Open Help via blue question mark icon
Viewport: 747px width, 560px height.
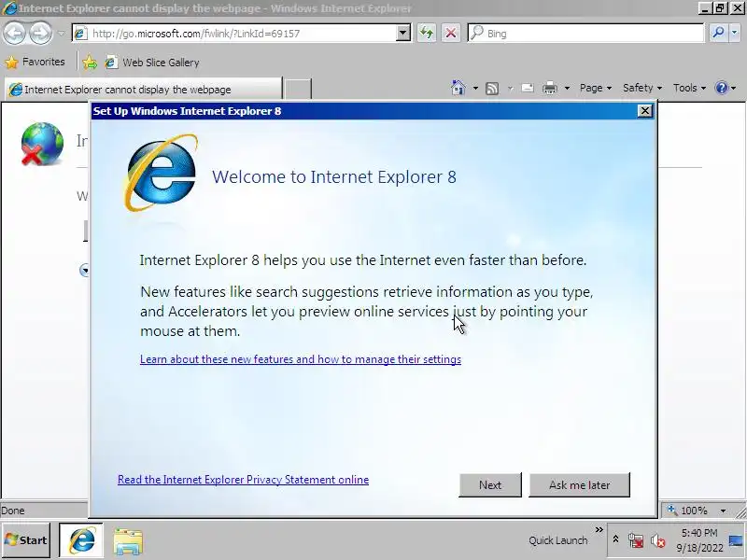721,88
